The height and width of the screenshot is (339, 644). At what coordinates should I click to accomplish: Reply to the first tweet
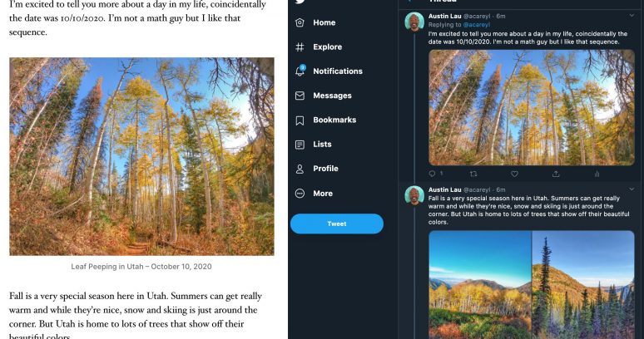pos(432,174)
